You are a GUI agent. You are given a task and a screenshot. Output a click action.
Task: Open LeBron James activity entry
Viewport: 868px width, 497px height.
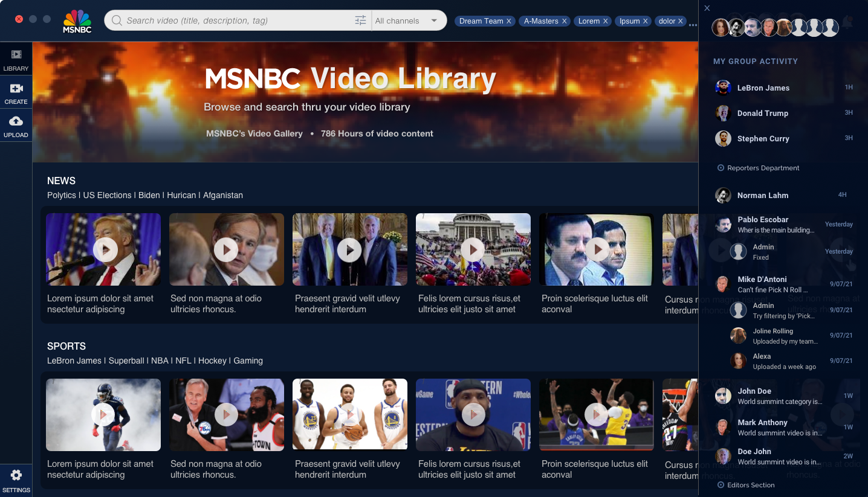coord(763,88)
